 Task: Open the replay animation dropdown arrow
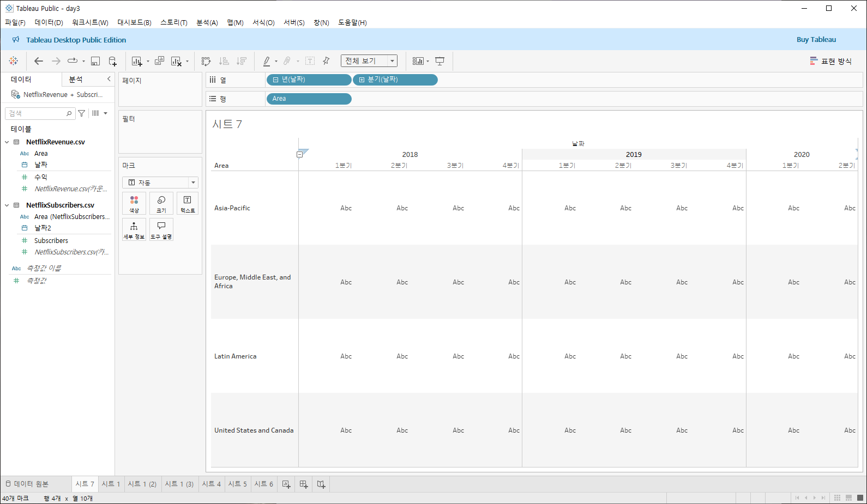tap(83, 62)
